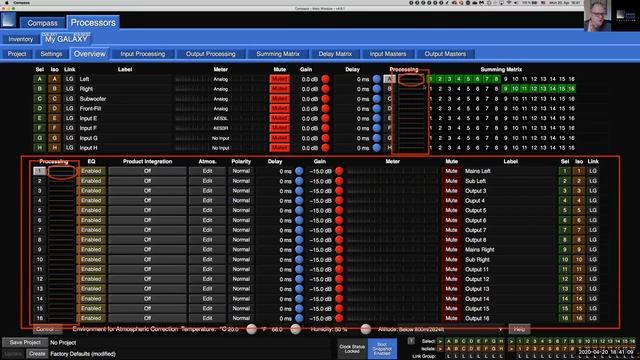Image resolution: width=640 pixels, height=360 pixels.
Task: Click the -15.0 dB gain value for Output 15
Action: pos(320,309)
